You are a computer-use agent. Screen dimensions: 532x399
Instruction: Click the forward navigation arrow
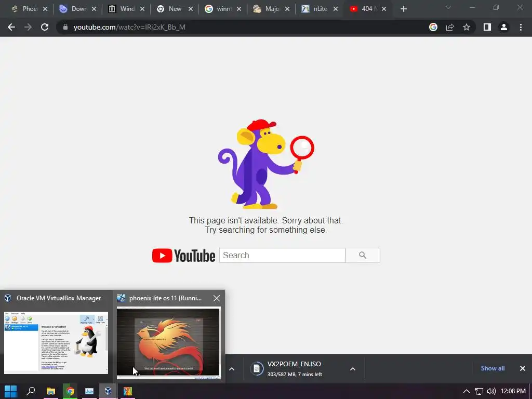coord(28,27)
